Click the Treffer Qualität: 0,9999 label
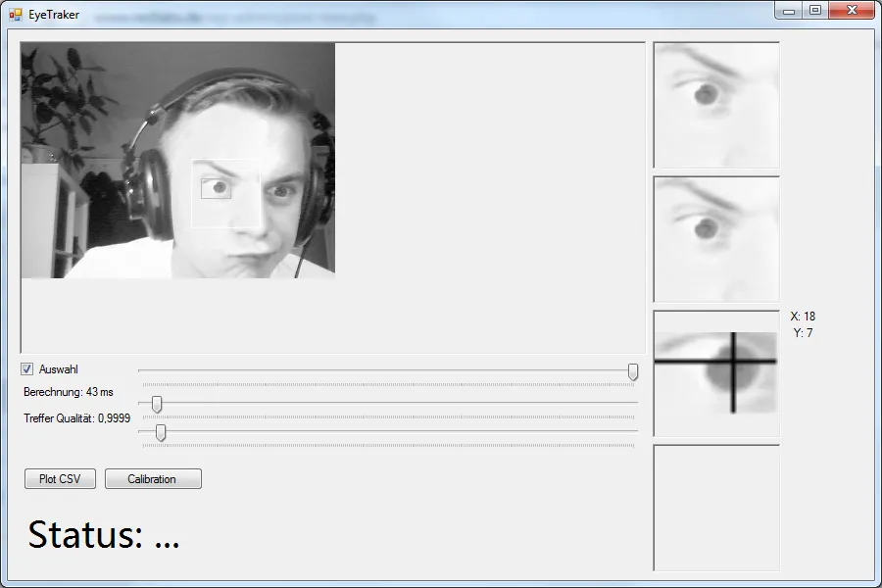The height and width of the screenshot is (588, 882). point(76,418)
